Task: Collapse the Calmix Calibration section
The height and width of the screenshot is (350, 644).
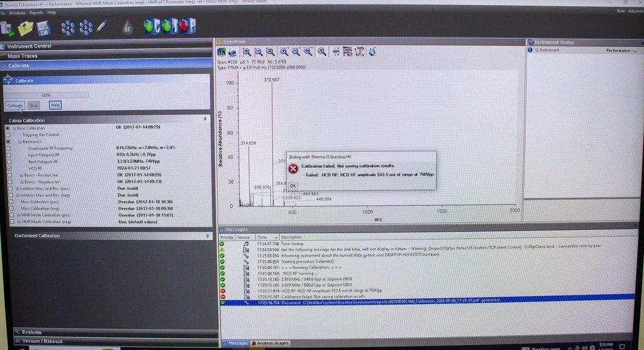Action: coord(205,119)
